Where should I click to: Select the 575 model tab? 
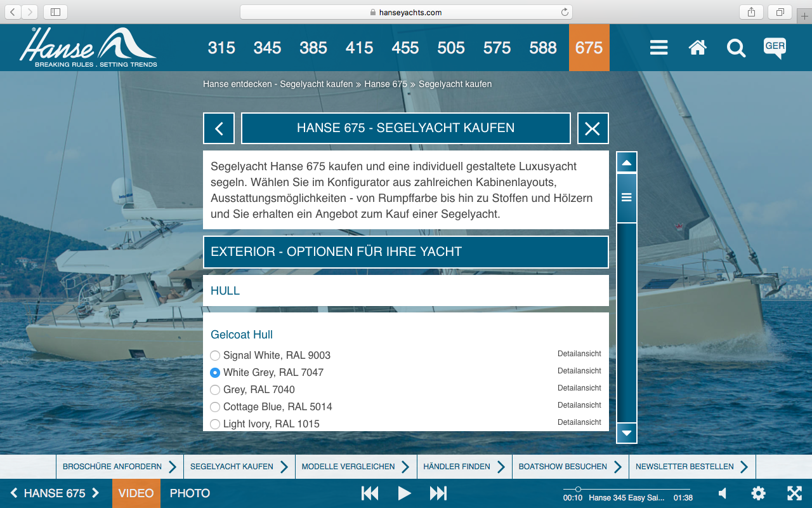(497, 48)
